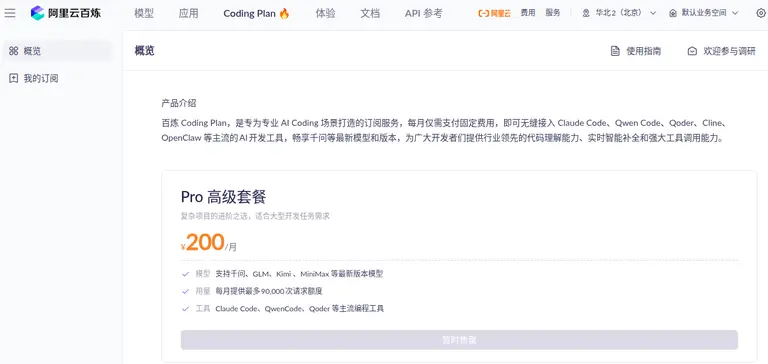The height and width of the screenshot is (364, 768).
Task: Select 概览 in the sidebar
Action: click(x=57, y=51)
